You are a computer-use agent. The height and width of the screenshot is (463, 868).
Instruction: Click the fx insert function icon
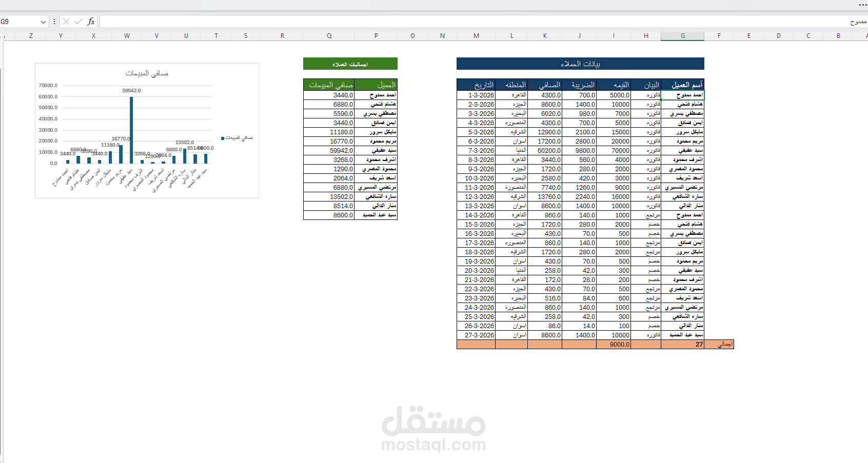coord(90,22)
